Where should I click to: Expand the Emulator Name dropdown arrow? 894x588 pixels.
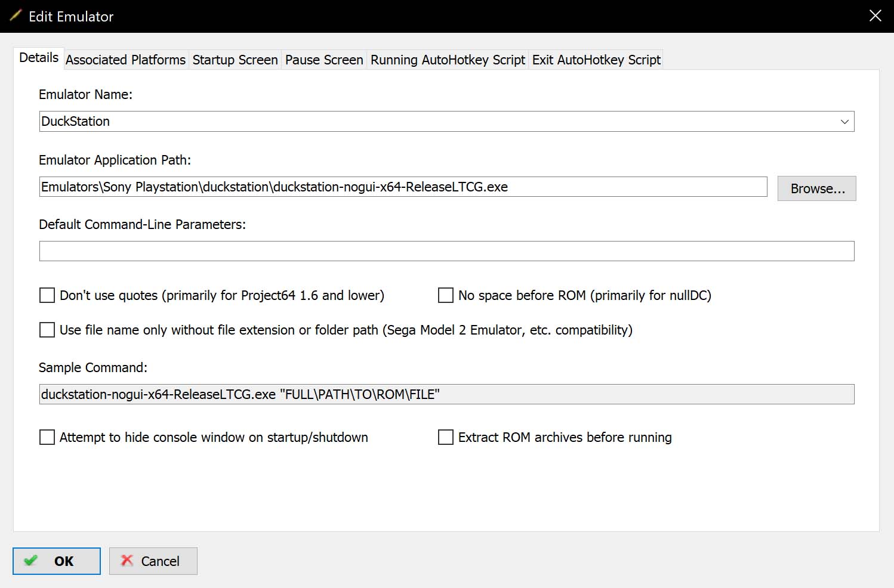(x=844, y=122)
